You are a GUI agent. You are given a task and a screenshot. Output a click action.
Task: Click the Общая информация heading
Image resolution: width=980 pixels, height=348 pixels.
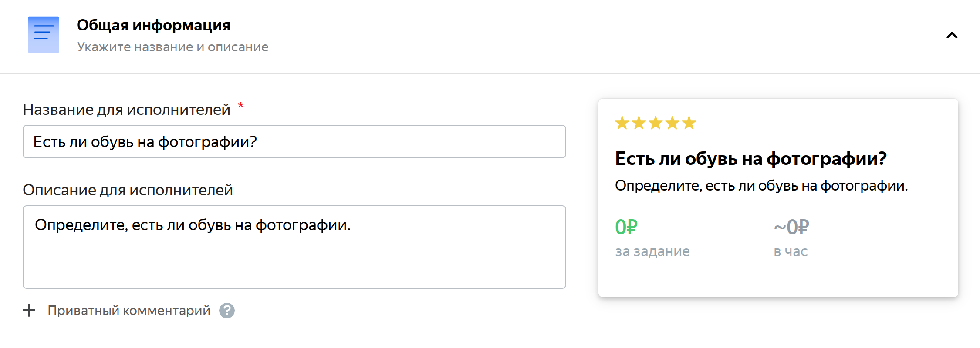153,25
